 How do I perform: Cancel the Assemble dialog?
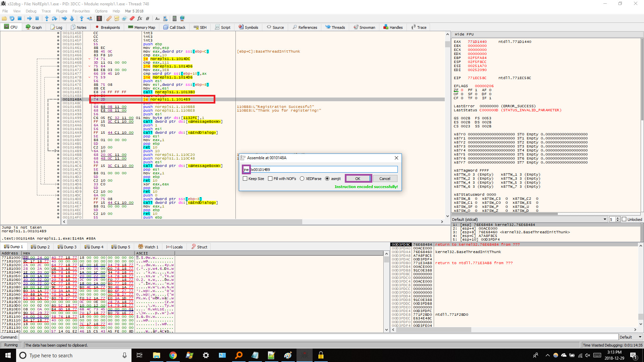click(385, 179)
